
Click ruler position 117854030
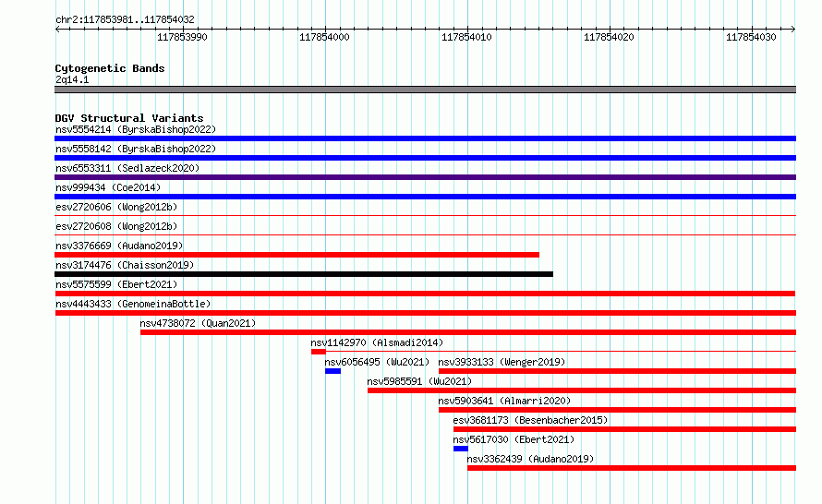click(751, 37)
